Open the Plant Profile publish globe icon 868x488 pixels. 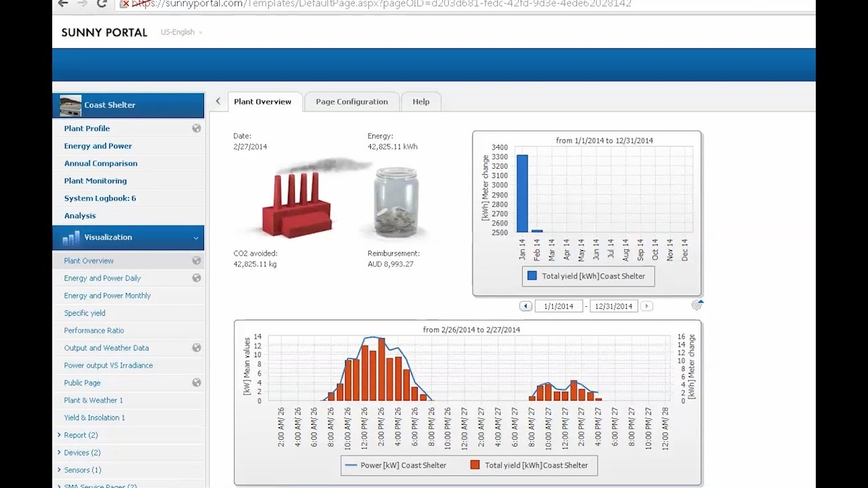coord(197,128)
